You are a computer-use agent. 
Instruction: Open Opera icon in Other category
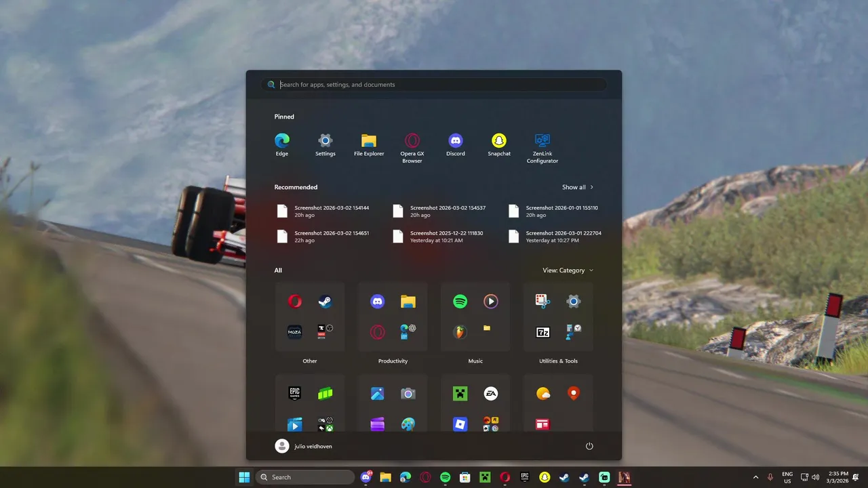tap(295, 302)
